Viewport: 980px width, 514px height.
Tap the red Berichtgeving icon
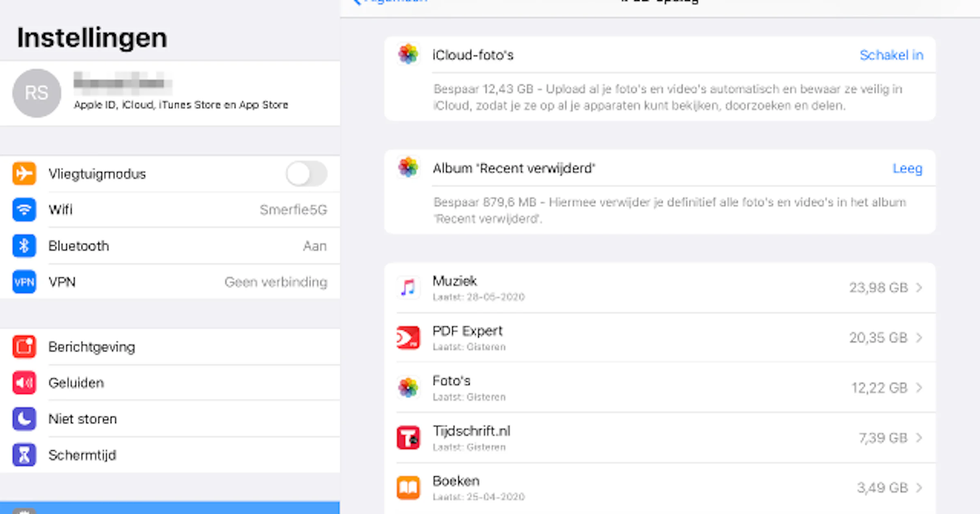[24, 347]
